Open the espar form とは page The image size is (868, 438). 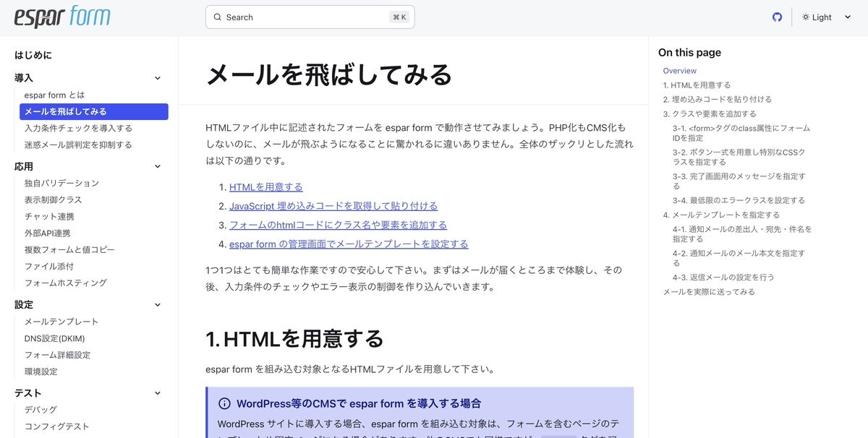click(x=54, y=95)
